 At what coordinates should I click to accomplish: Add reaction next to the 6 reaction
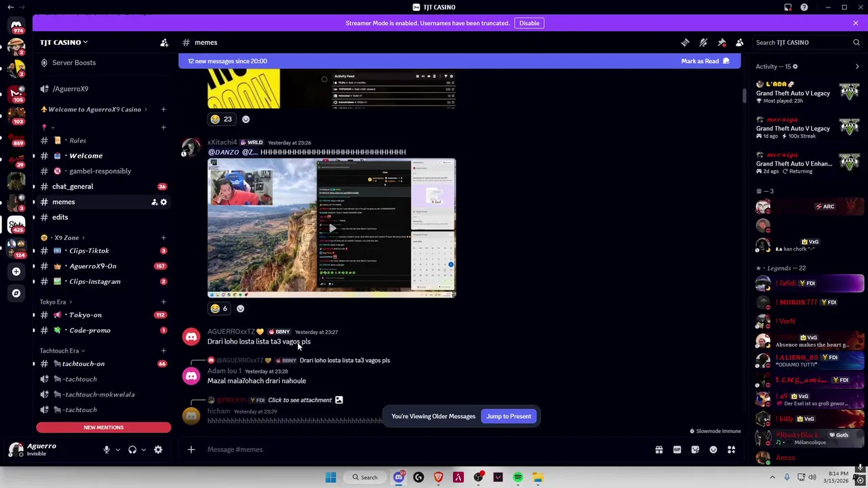(240, 308)
